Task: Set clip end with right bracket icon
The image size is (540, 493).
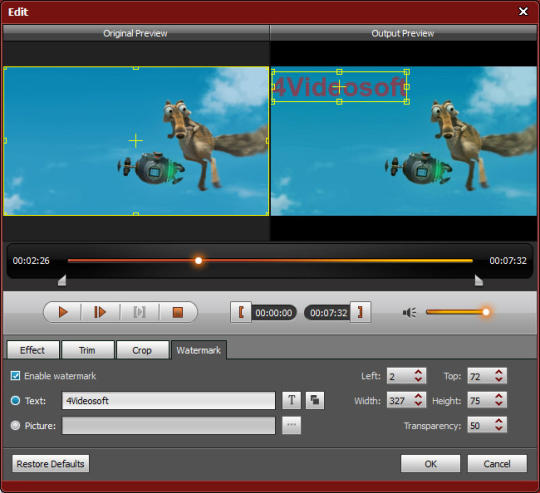Action: 360,312
